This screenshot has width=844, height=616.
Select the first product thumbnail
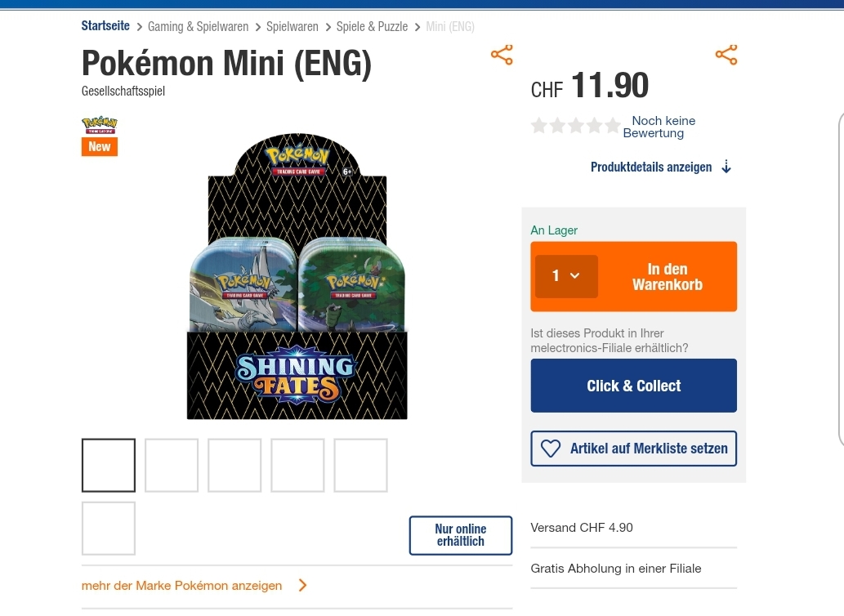109,466
